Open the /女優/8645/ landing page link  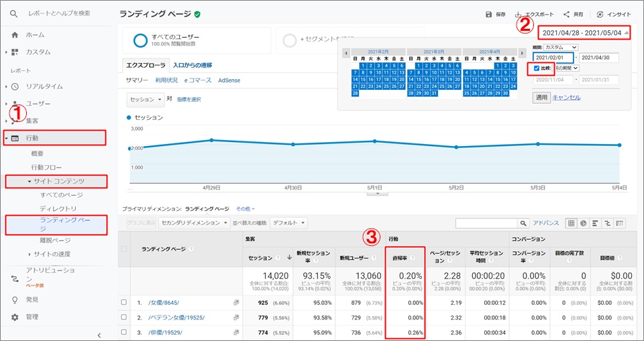click(164, 303)
